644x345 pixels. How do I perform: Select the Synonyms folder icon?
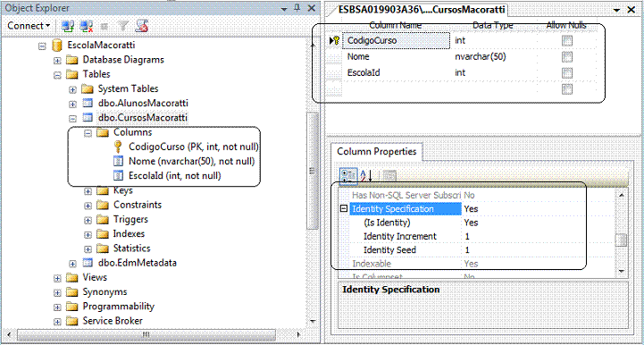[71, 292]
